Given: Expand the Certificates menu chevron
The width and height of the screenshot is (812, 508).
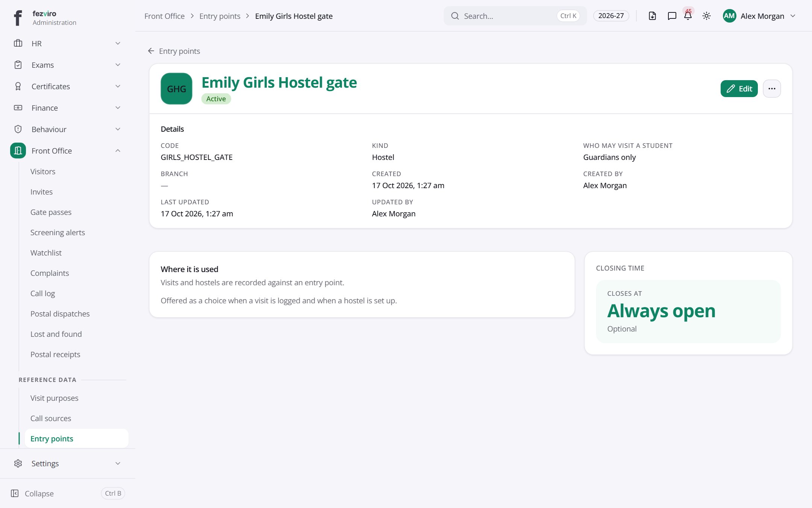Looking at the screenshot, I should (118, 86).
